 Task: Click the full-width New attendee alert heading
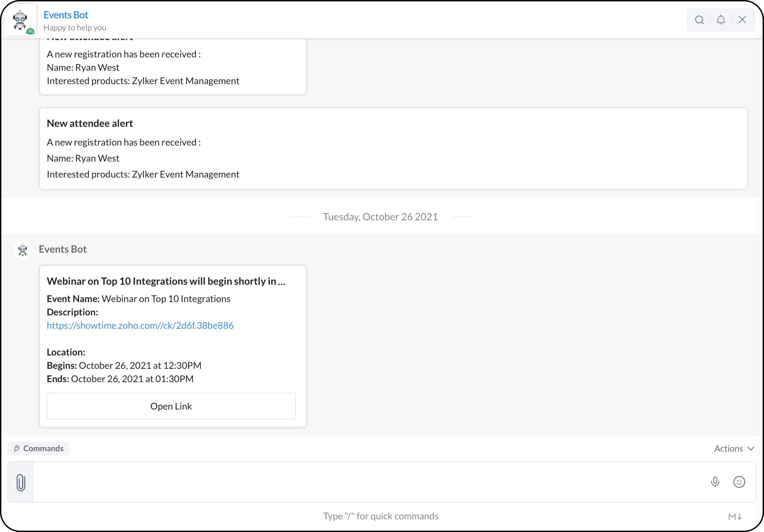(90, 123)
